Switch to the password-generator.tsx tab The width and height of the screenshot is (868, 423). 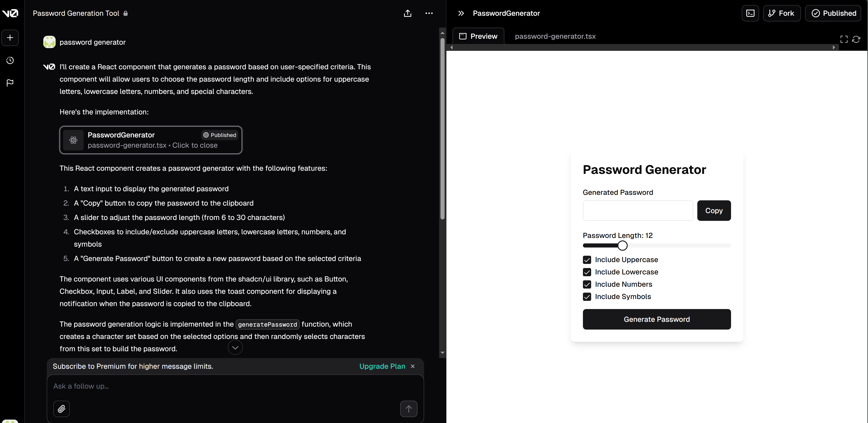click(x=555, y=36)
